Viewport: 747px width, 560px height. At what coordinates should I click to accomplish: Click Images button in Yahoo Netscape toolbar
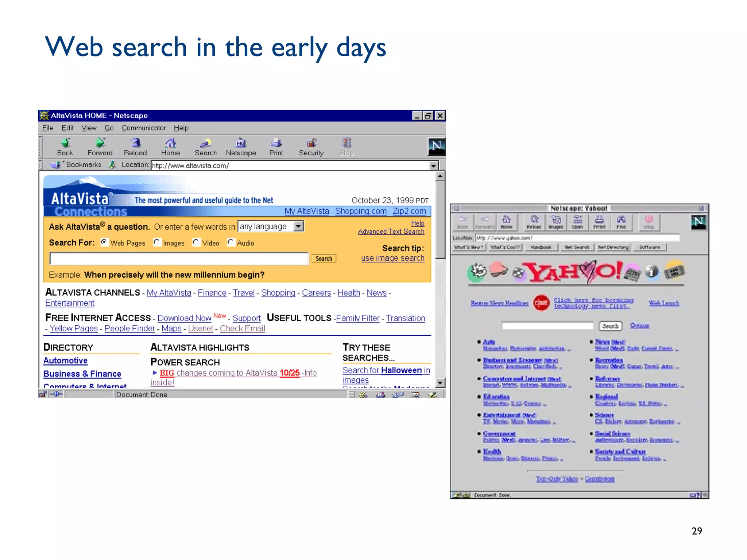[x=556, y=222]
